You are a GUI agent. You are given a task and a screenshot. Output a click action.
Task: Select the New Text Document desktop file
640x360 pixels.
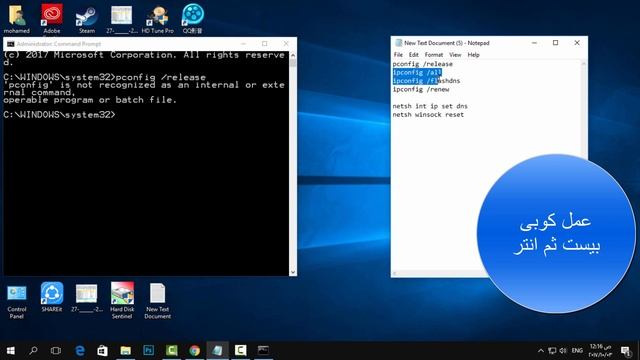pos(158,301)
